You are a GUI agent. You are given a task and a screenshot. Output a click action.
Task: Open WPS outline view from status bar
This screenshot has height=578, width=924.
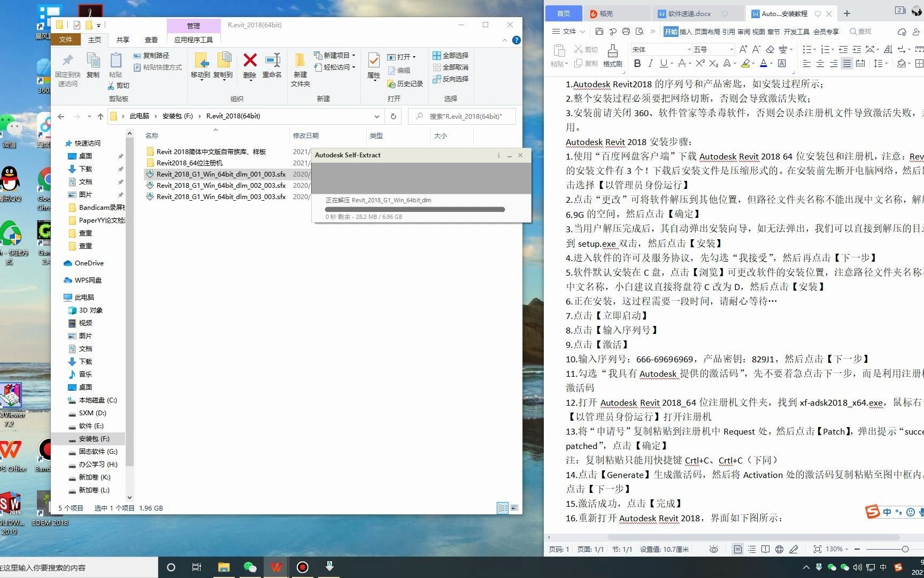(x=752, y=549)
